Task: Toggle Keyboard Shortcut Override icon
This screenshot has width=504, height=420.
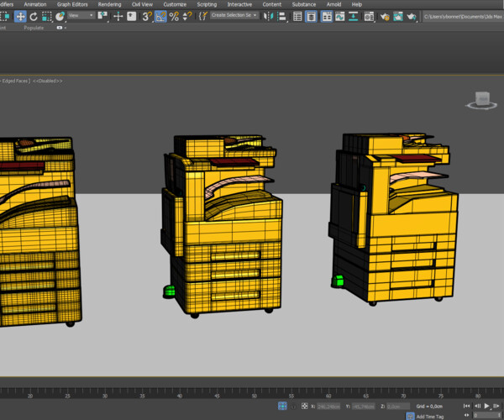Action: coord(132,16)
